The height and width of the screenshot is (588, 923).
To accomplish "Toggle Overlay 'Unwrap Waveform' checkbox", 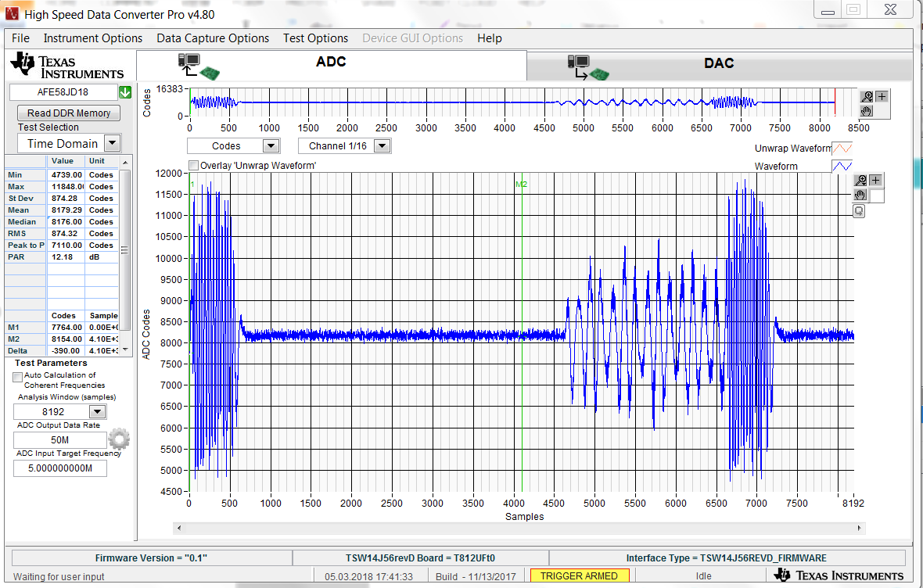I will point(194,166).
